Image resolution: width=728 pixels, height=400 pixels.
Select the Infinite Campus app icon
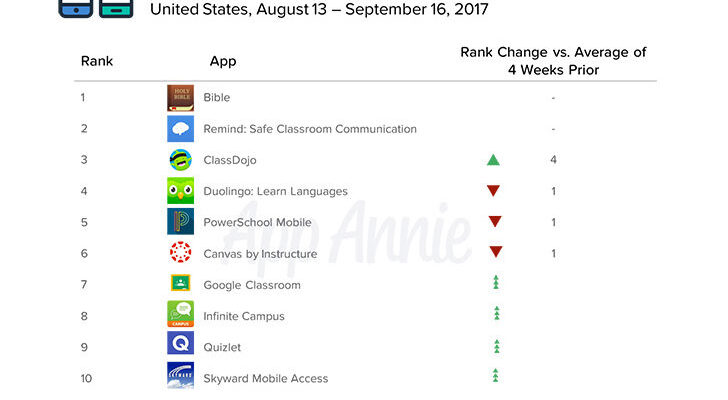[181, 314]
